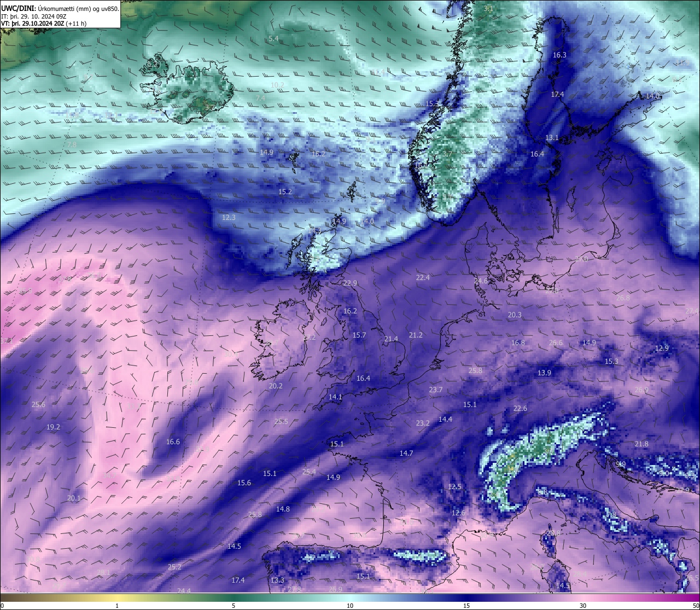Click the UWC/DINI map title text
Image resolution: width=700 pixels, height=610 pixels.
coord(60,9)
